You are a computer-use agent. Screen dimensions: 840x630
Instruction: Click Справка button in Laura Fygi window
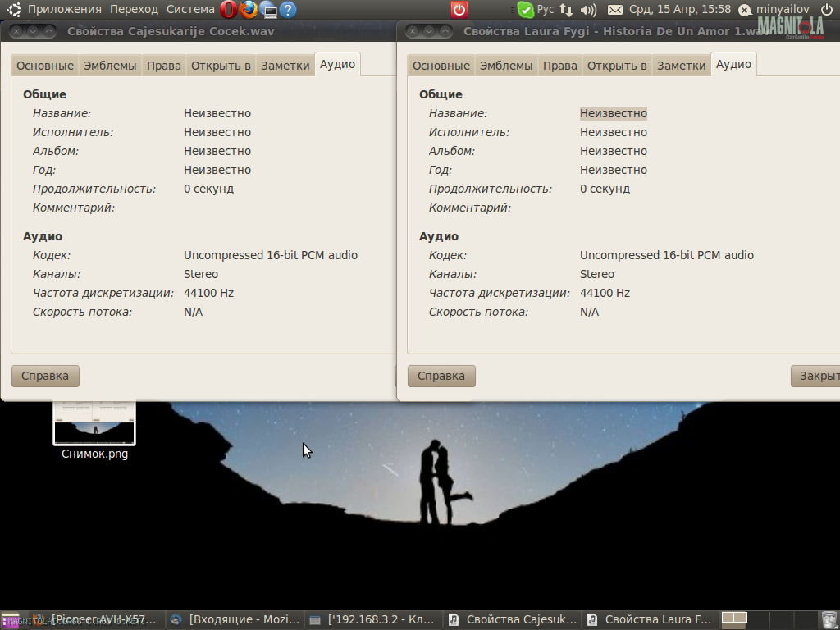click(x=441, y=377)
